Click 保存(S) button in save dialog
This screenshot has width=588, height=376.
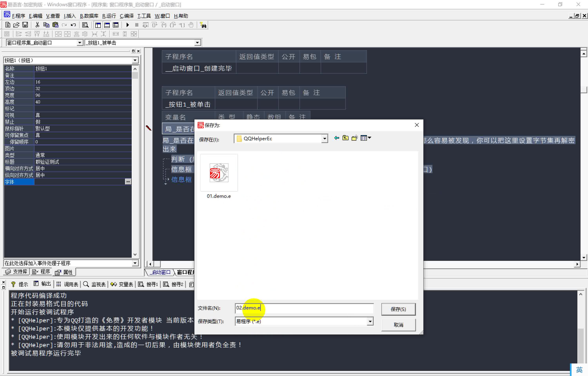coord(398,309)
